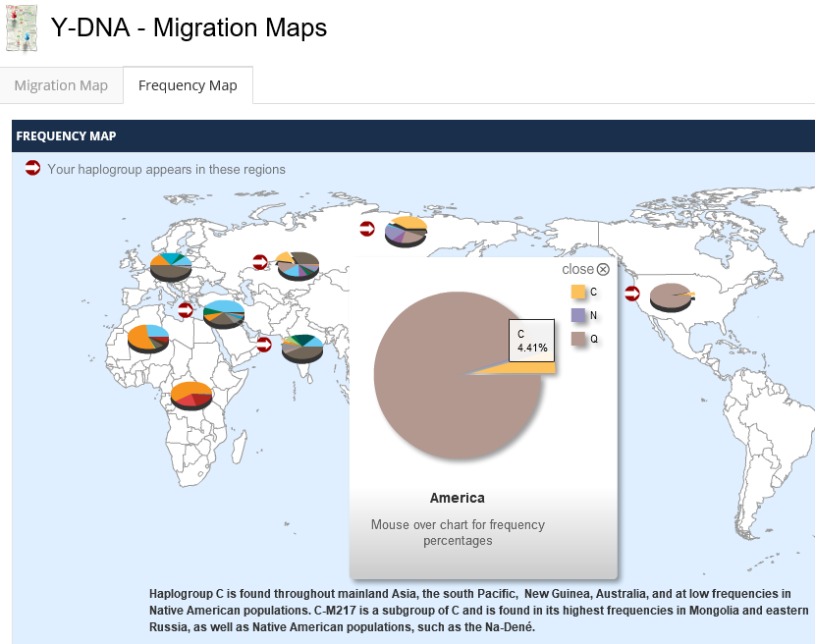This screenshot has height=644, width=815.
Task: Open the Middle East pie chart
Action: point(224,313)
